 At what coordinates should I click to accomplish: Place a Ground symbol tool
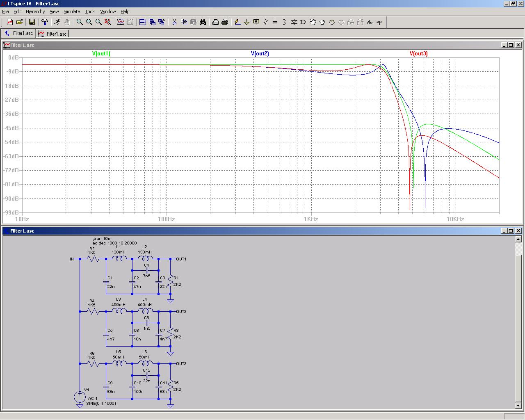pyautogui.click(x=247, y=22)
